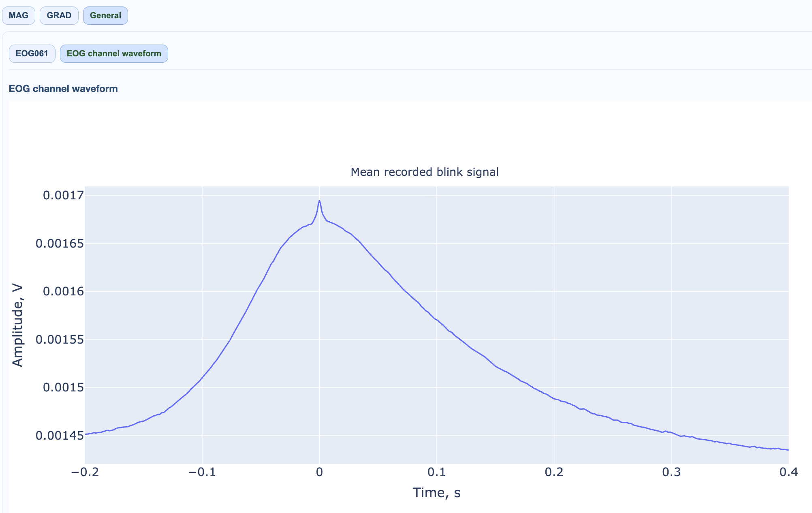Select the General tab
The height and width of the screenshot is (513, 812).
tap(105, 16)
